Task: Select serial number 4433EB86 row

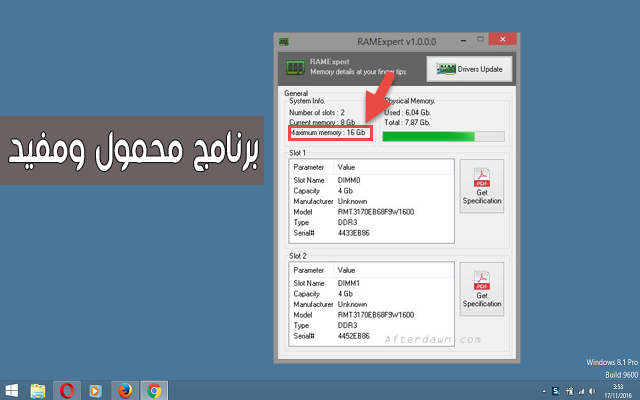Action: click(x=371, y=233)
